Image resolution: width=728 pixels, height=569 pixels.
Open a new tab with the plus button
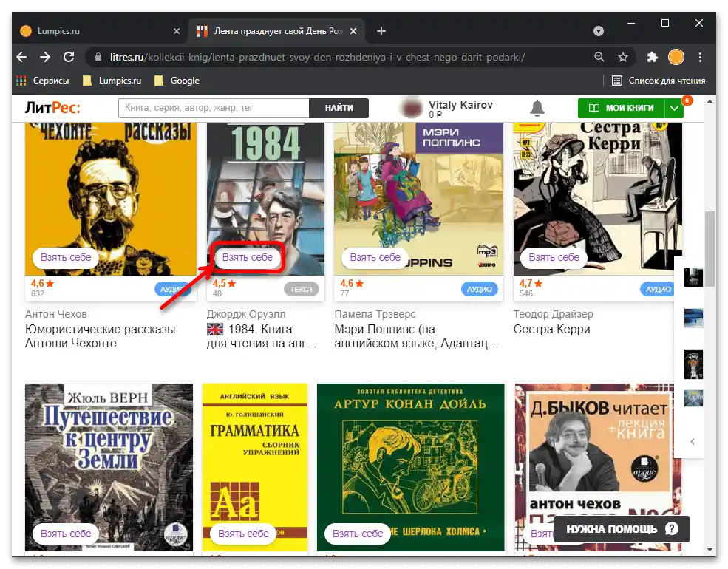pyautogui.click(x=381, y=31)
